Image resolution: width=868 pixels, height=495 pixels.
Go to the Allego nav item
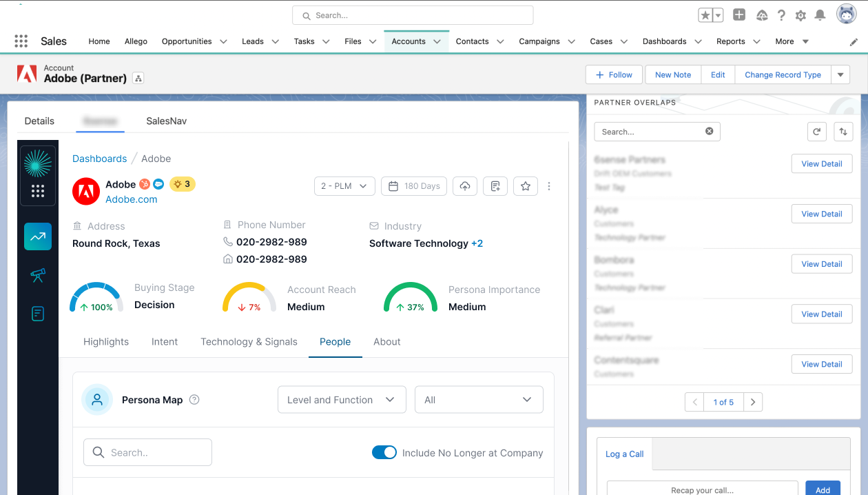pyautogui.click(x=136, y=41)
